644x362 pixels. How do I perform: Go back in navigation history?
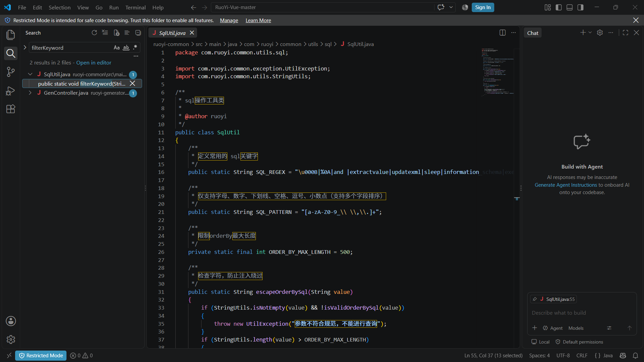pyautogui.click(x=194, y=7)
